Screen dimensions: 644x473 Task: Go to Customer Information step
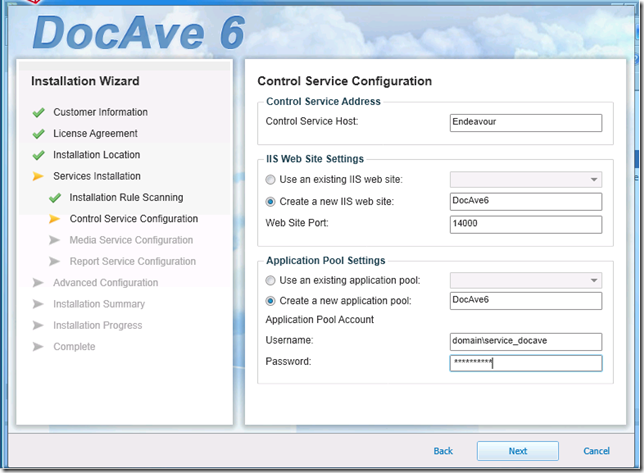point(101,112)
